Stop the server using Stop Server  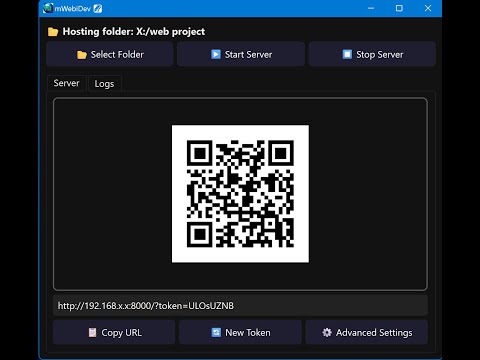click(372, 54)
